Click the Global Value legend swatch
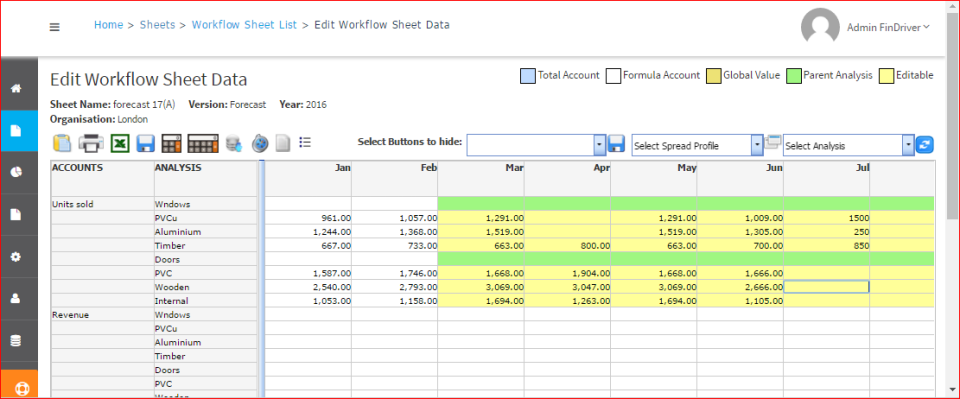The width and height of the screenshot is (960, 399). click(x=713, y=76)
